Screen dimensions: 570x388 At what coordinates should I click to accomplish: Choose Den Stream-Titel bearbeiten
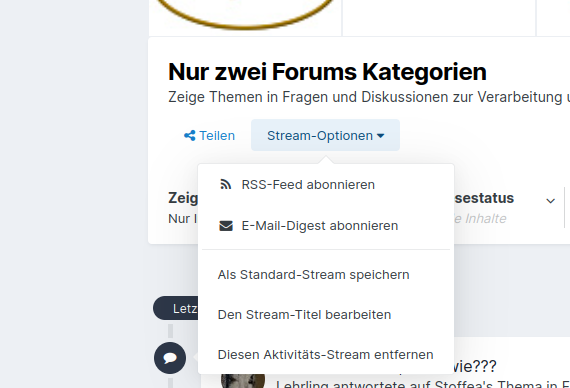click(326, 315)
